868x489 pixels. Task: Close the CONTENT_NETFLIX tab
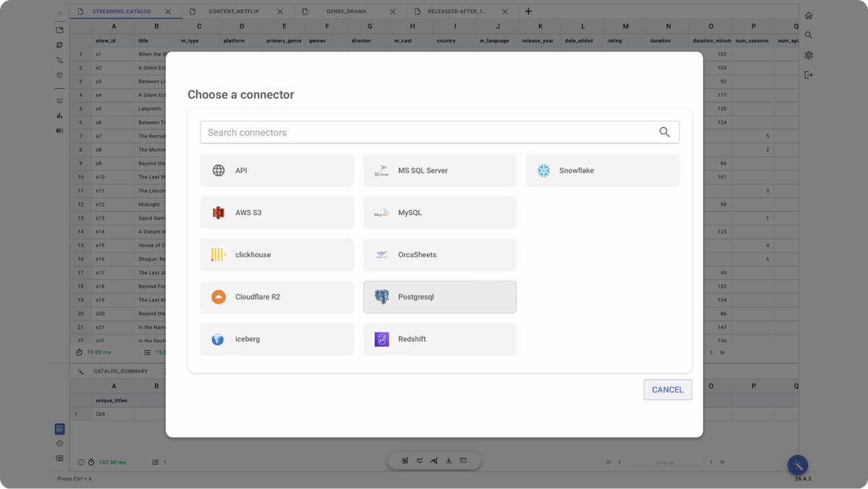pyautogui.click(x=280, y=12)
